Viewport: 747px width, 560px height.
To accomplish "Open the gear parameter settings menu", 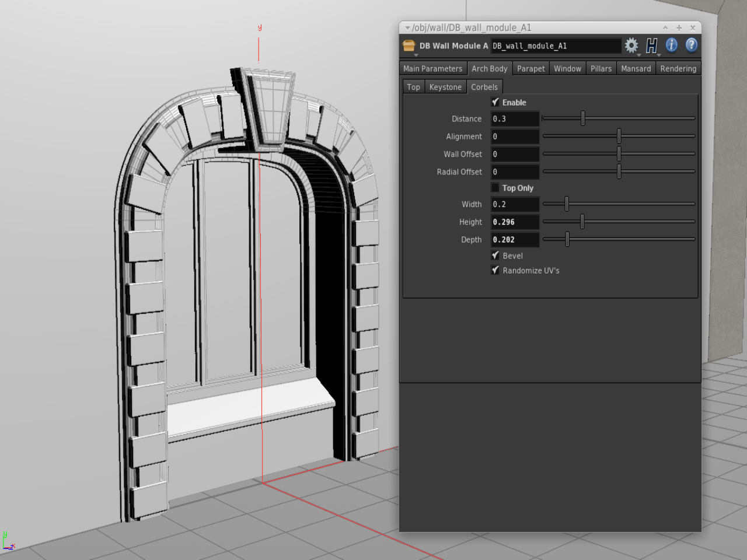I will 631,45.
